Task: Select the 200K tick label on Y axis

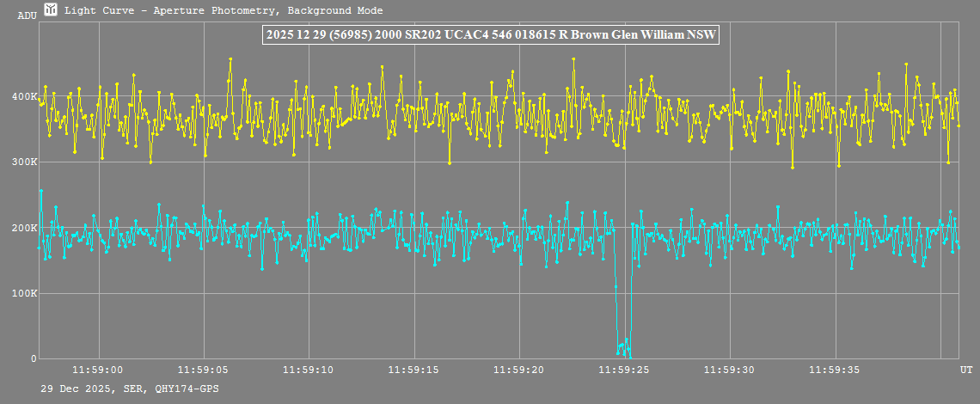Action: click(x=24, y=228)
